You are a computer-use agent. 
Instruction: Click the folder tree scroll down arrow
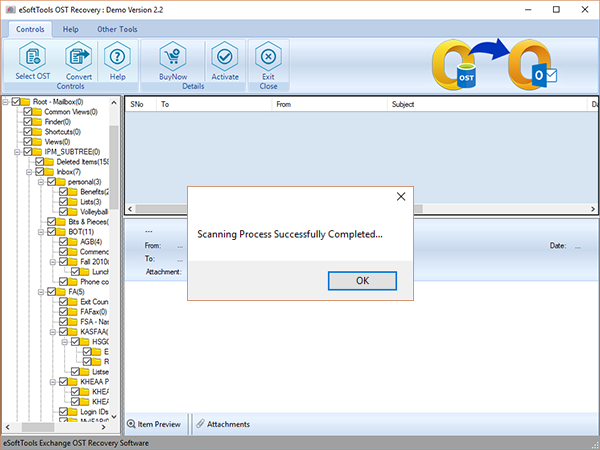click(x=114, y=416)
